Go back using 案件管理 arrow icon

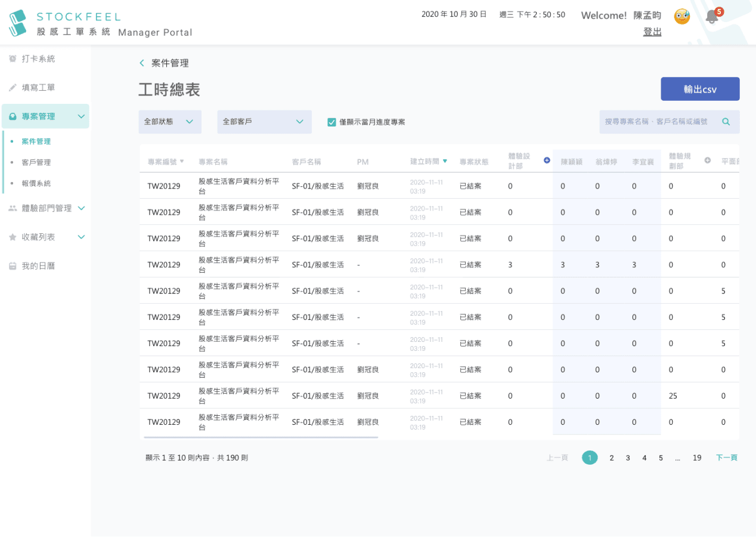click(142, 63)
